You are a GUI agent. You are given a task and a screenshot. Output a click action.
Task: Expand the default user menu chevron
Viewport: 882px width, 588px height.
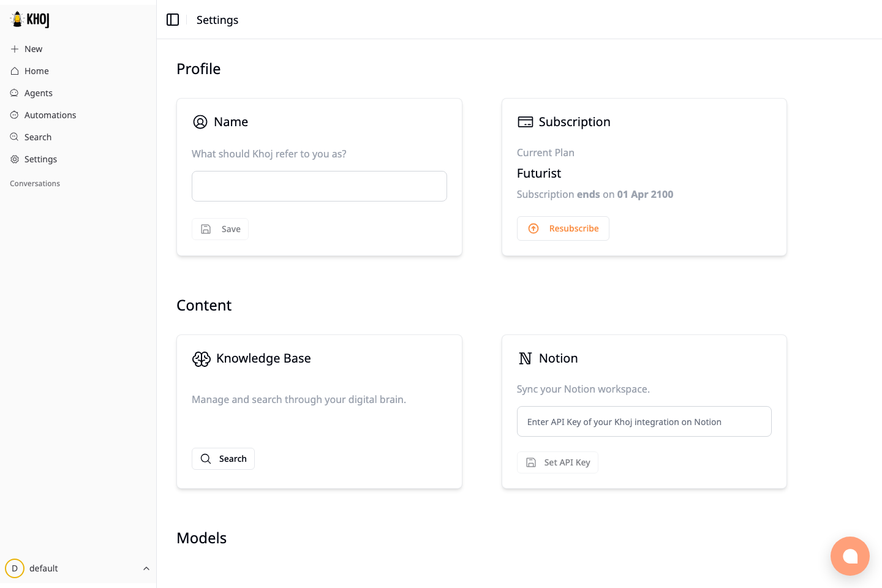146,568
